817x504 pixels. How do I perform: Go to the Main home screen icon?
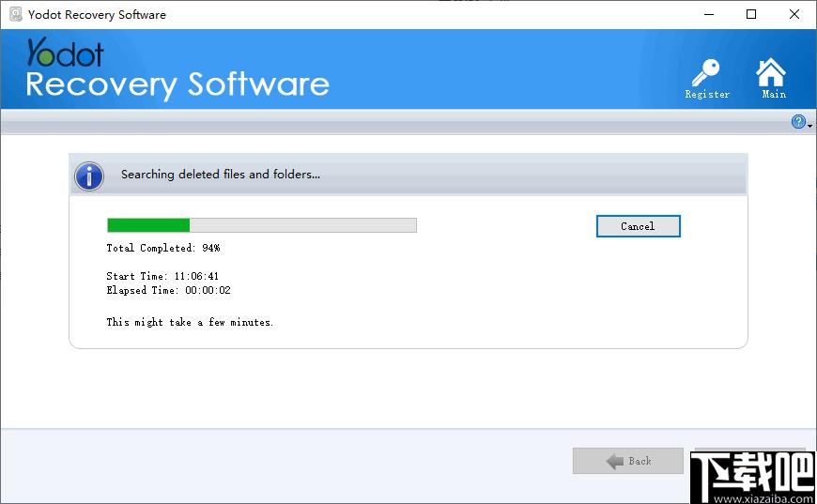click(772, 75)
